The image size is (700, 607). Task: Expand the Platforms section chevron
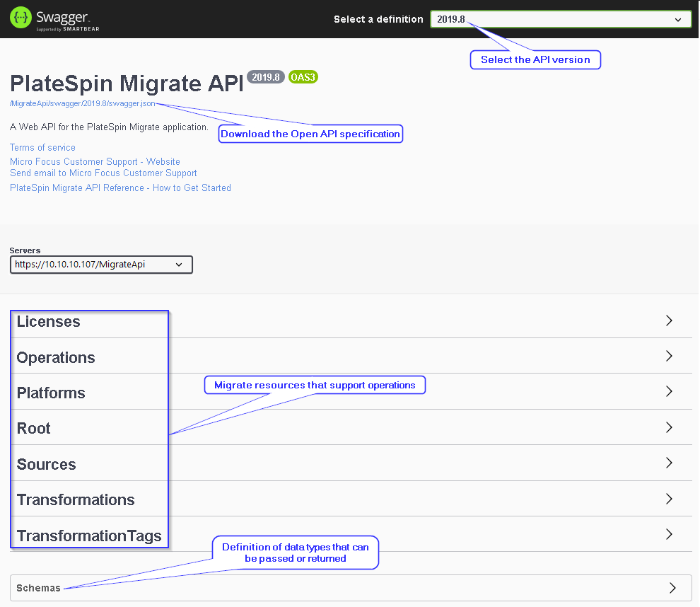[669, 392]
